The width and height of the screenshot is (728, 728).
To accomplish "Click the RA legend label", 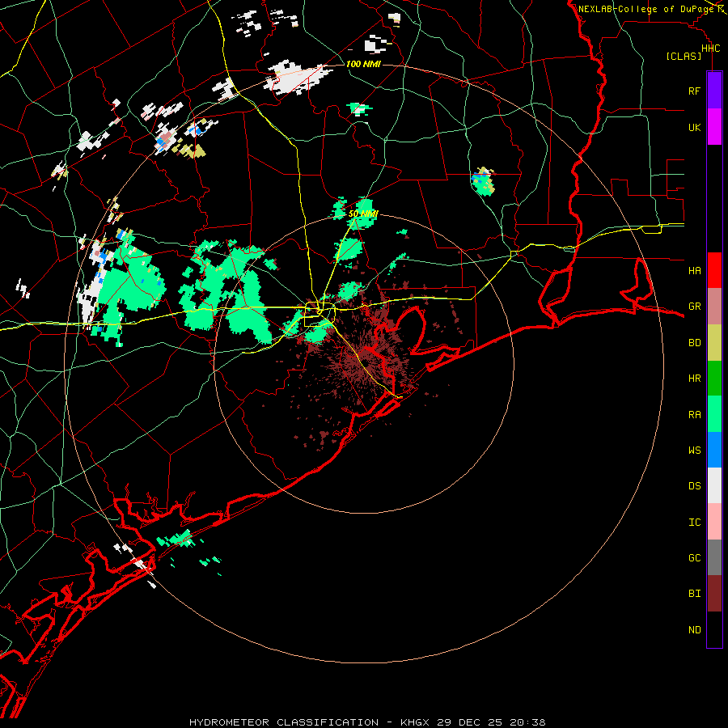I will point(694,415).
